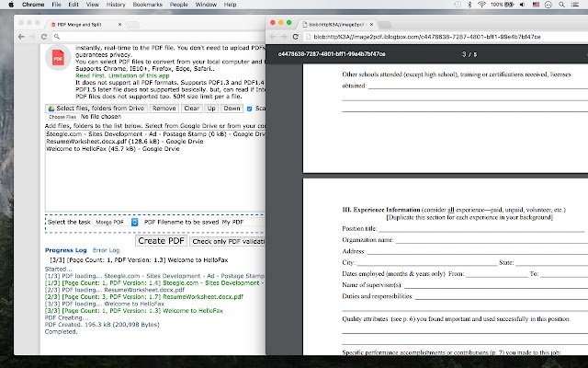This screenshot has width=588, height=368.
Task: Click the red PDF app logo
Action: coord(58,58)
